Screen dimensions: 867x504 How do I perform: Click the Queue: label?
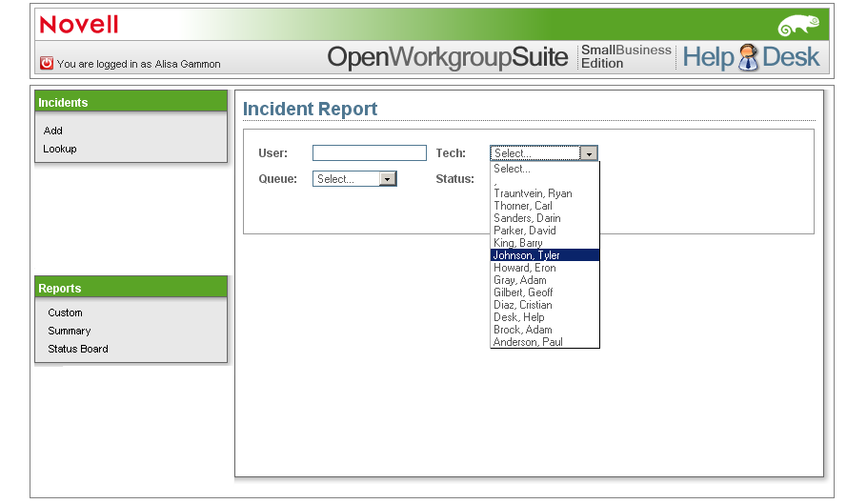pyautogui.click(x=277, y=178)
